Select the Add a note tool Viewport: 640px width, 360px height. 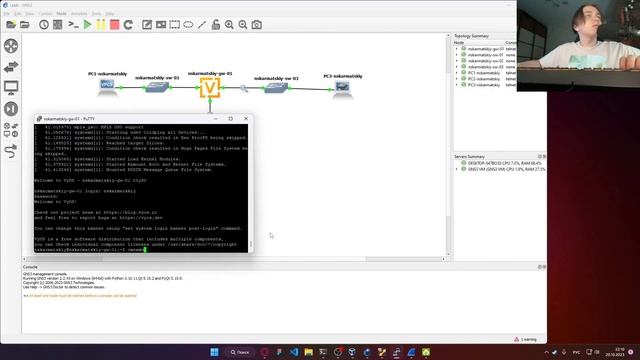[x=147, y=25]
